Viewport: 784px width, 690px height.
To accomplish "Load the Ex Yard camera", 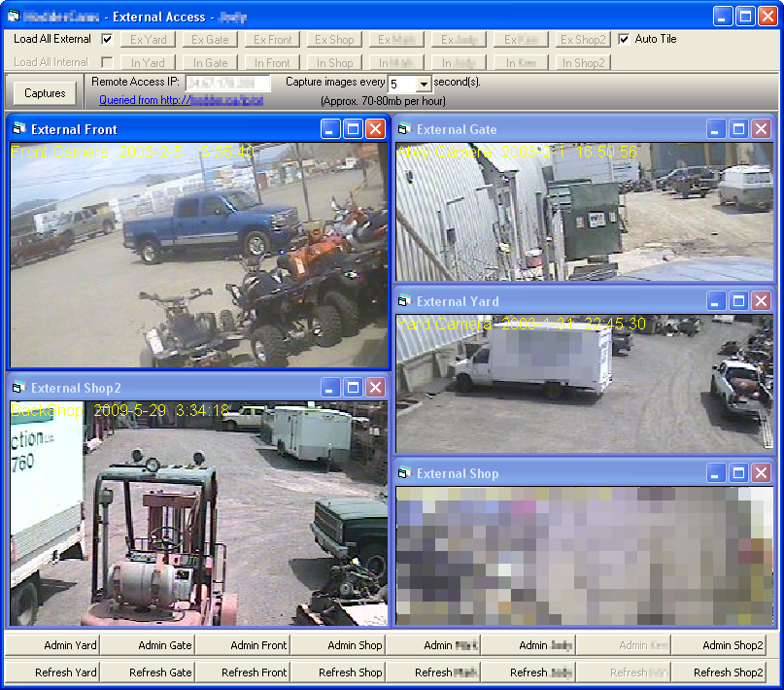I will point(148,40).
